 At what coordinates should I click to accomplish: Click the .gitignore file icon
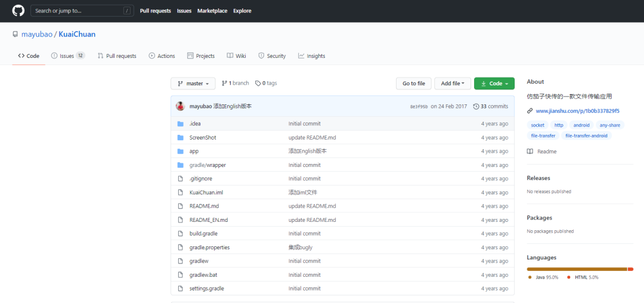180,178
